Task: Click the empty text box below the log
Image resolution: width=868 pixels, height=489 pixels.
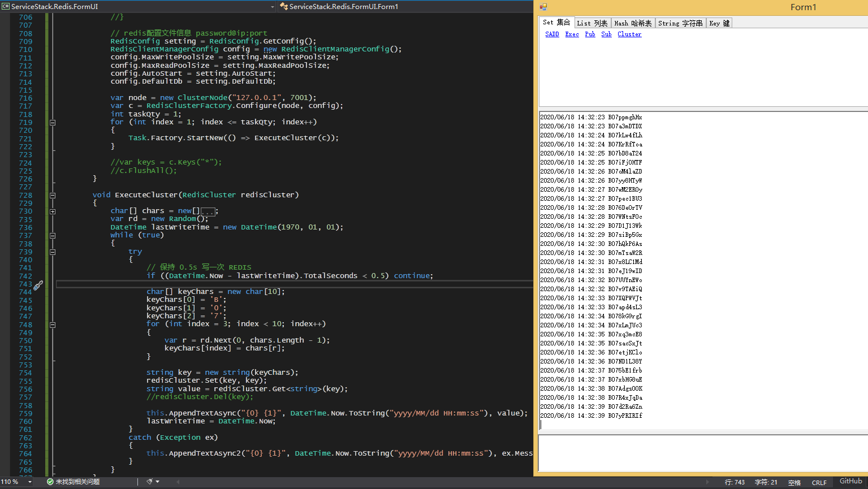Action: click(x=701, y=453)
